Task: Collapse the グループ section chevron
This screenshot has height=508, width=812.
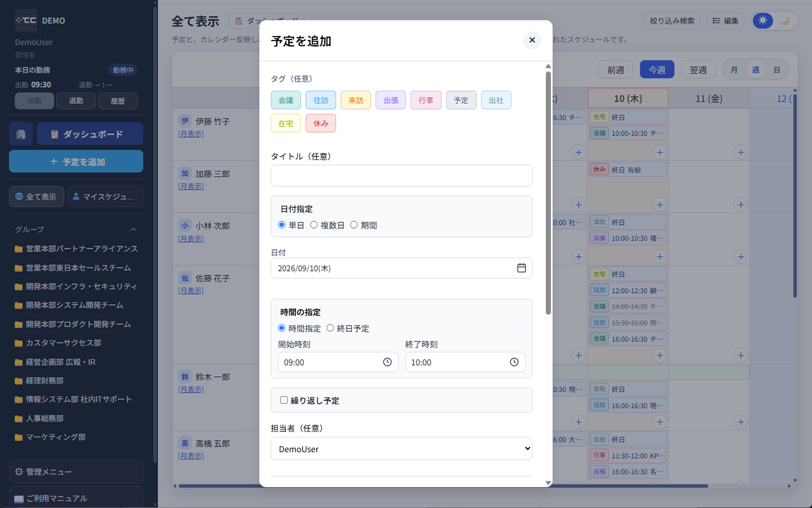Action: tap(134, 229)
